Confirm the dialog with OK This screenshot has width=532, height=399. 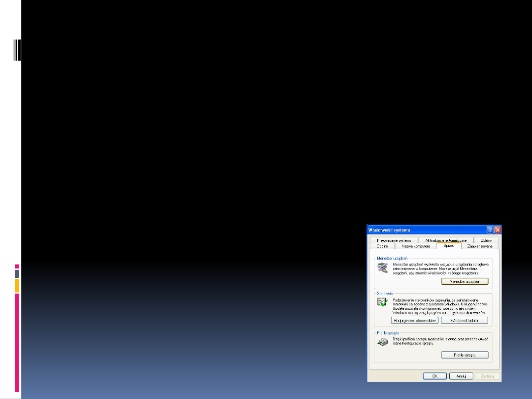[434, 376]
